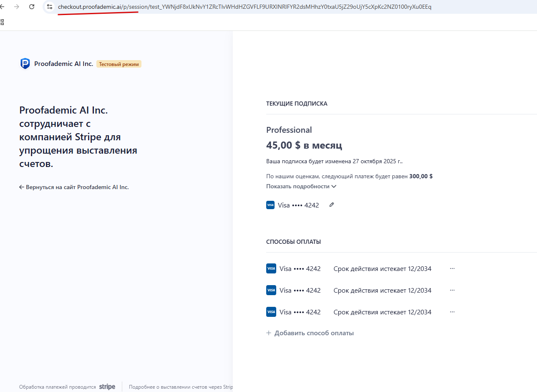The width and height of the screenshot is (537, 392).
Task: Click the Тестовый режим badge
Action: coord(119,64)
